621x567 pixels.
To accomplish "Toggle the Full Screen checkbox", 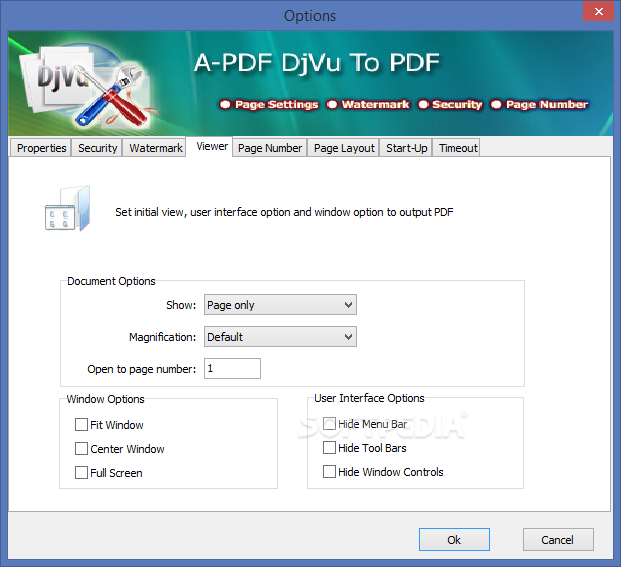I will point(81,472).
